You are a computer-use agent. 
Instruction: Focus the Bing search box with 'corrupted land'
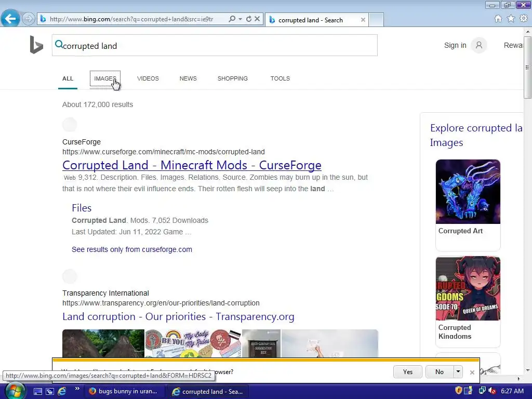point(215,45)
